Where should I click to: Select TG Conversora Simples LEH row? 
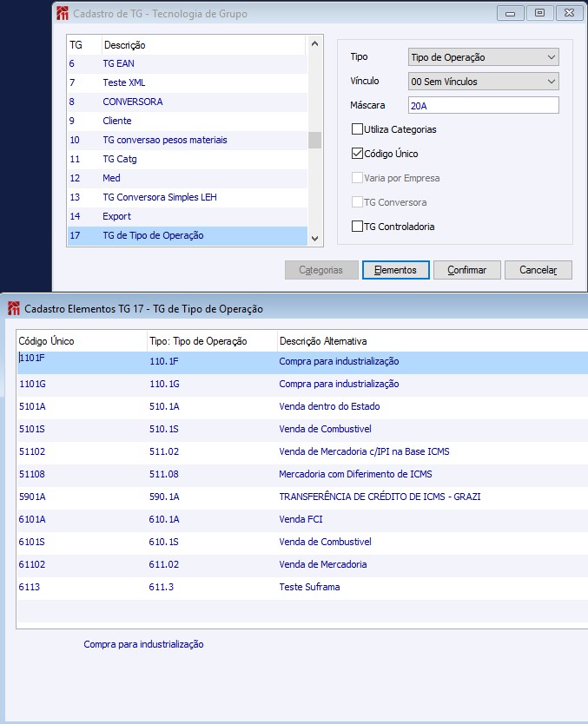click(188, 197)
